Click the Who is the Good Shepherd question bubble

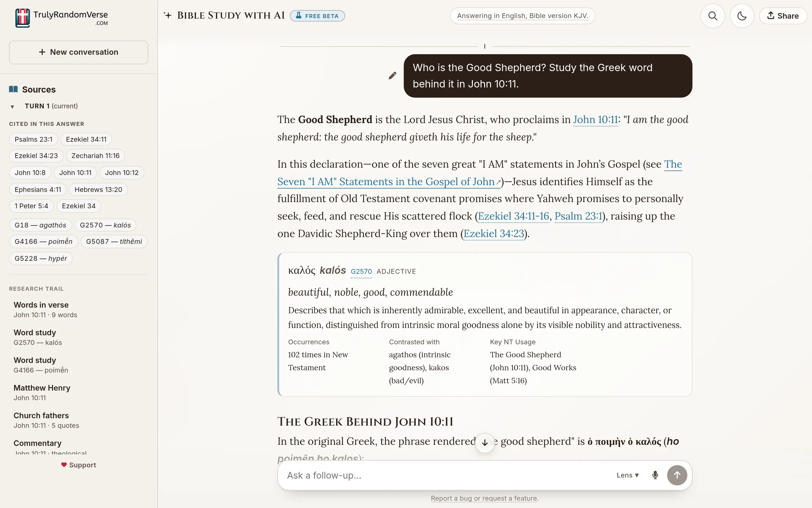coord(548,76)
